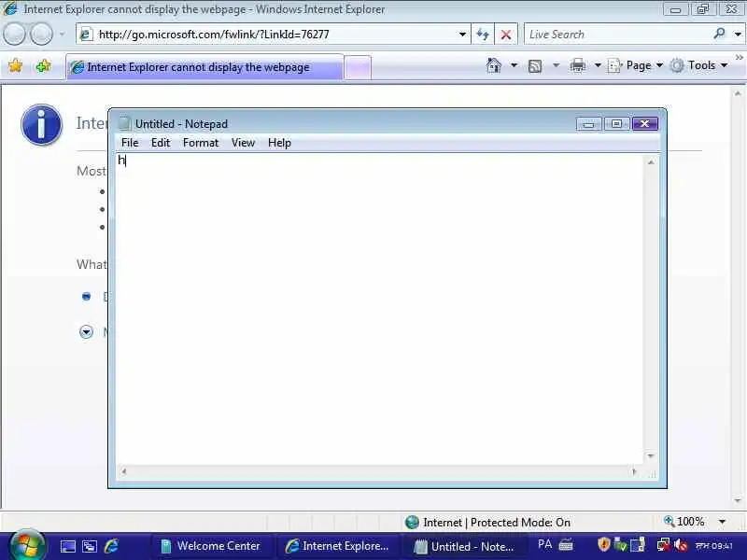Click the Internet Protected Mode status text

pyautogui.click(x=497, y=523)
